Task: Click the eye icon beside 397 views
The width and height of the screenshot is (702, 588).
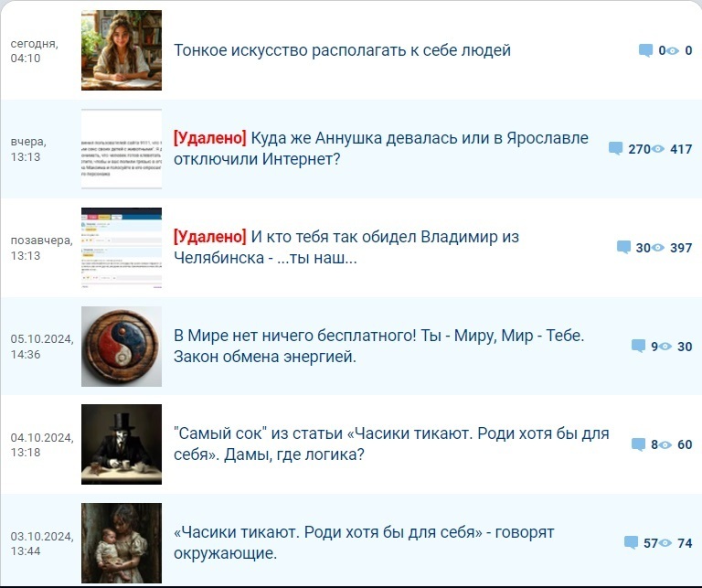Action: 657,248
